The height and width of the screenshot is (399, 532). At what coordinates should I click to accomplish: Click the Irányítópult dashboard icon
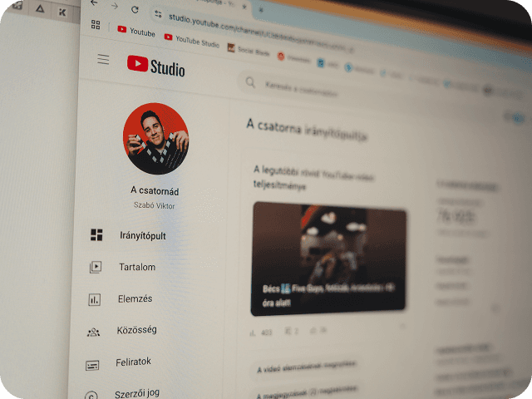(96, 234)
